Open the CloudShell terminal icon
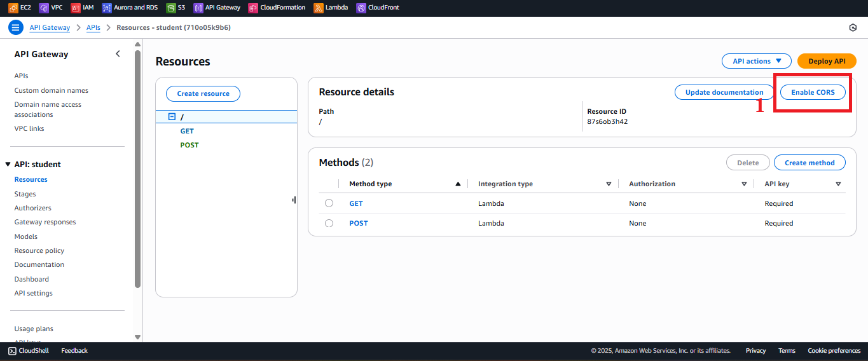The width and height of the screenshot is (868, 361). pos(12,350)
